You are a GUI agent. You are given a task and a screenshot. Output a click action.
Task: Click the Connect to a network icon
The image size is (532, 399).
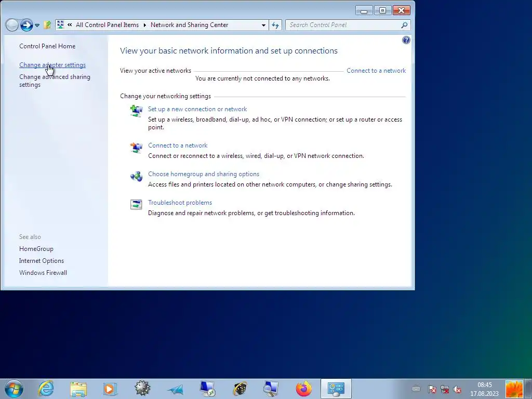(137, 147)
